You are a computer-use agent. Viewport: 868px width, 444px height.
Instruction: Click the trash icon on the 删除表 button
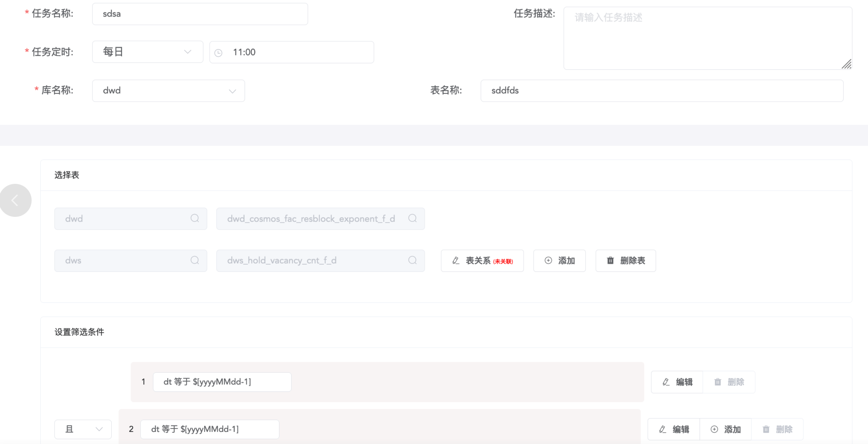[610, 260]
